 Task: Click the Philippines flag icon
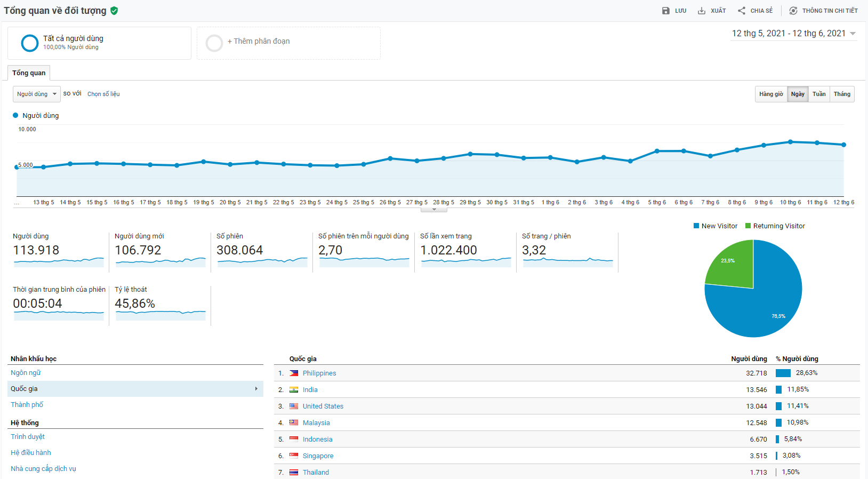(294, 373)
